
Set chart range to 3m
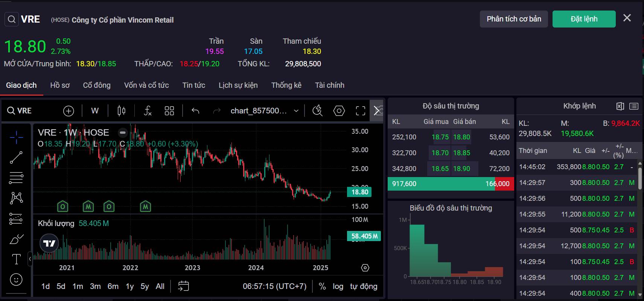coord(95,286)
